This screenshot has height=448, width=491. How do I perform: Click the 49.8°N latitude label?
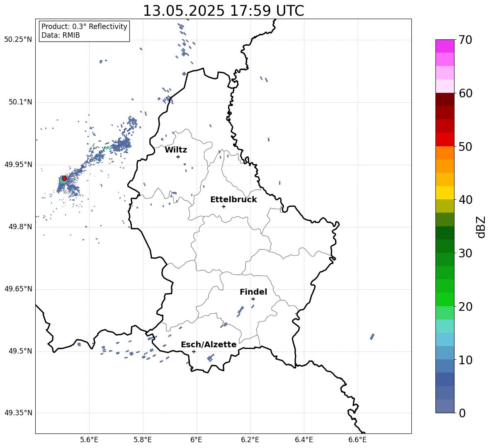pos(20,227)
